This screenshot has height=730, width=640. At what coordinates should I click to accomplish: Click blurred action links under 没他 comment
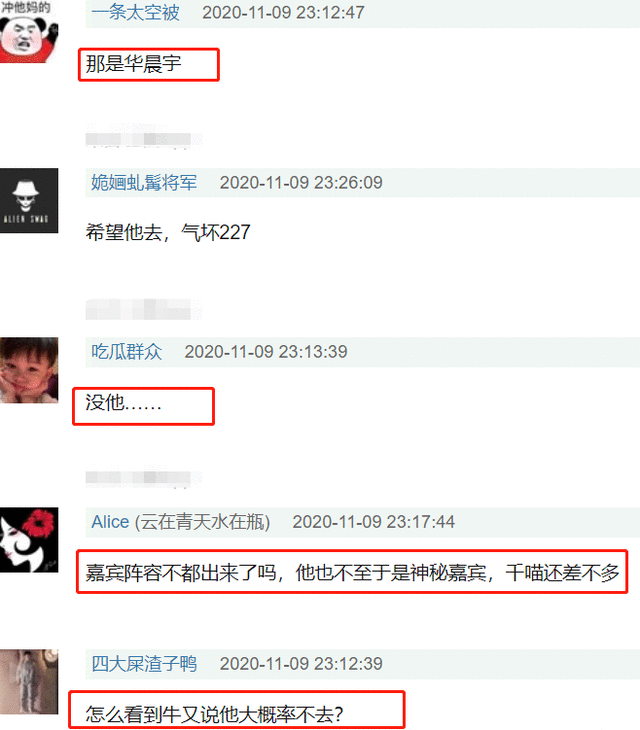tap(143, 478)
